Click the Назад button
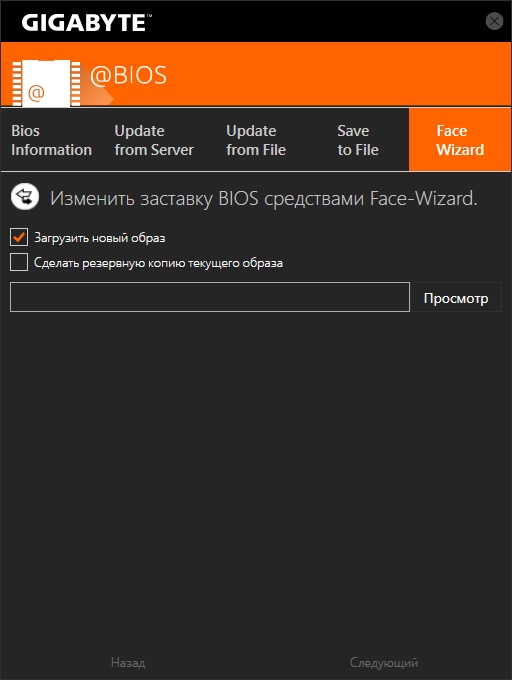The width and height of the screenshot is (512, 680). pyautogui.click(x=128, y=663)
